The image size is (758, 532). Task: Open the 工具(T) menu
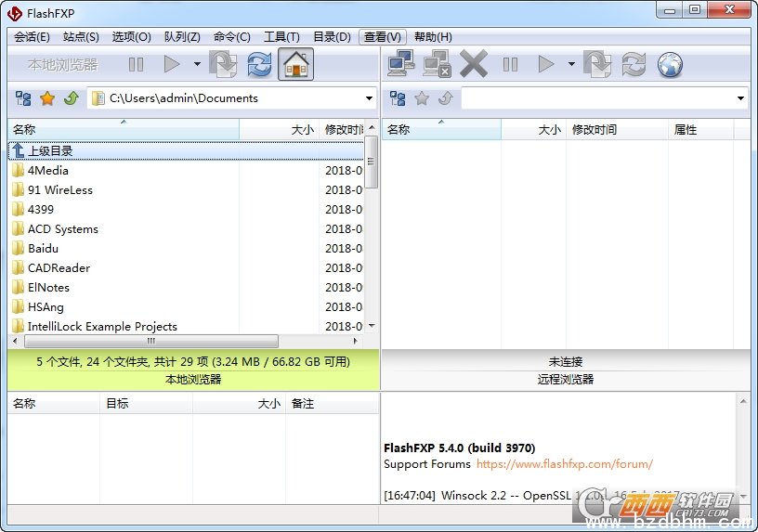pos(281,37)
